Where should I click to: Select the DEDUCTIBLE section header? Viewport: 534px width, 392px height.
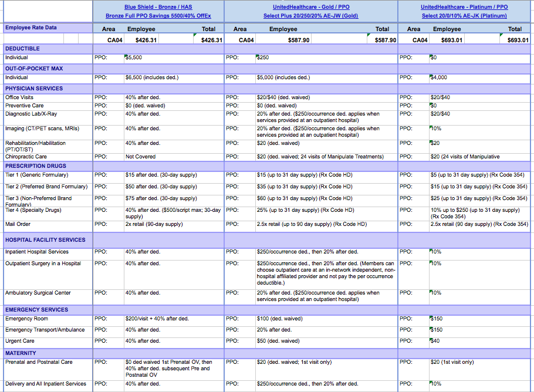click(x=48, y=49)
